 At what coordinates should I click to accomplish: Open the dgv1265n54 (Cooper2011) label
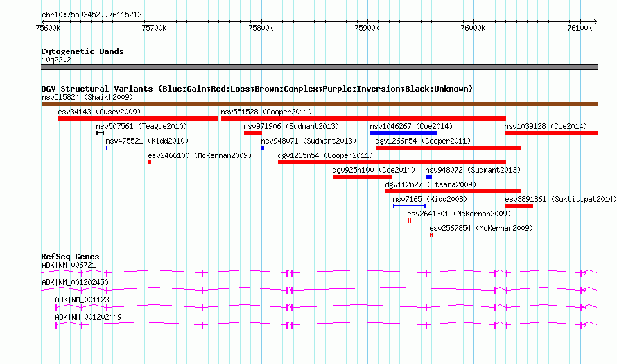pyautogui.click(x=325, y=155)
